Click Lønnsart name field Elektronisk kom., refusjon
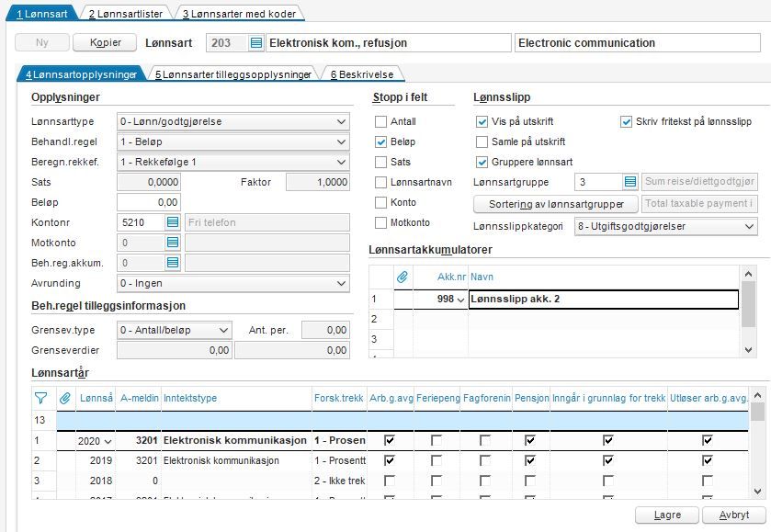 coord(389,43)
